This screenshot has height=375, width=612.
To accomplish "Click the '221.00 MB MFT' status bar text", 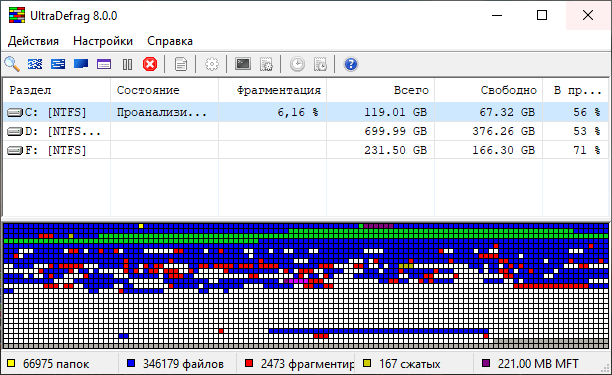I will coord(538,364).
